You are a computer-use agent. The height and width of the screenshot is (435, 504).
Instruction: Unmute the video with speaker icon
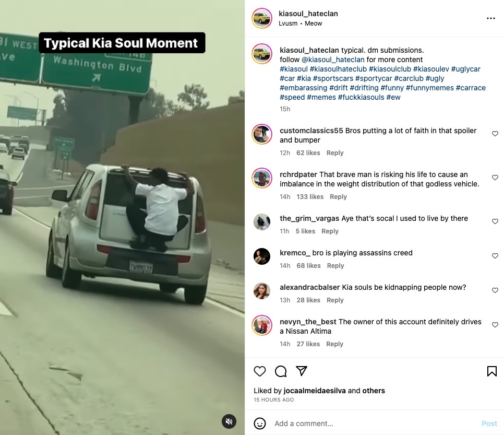click(229, 421)
